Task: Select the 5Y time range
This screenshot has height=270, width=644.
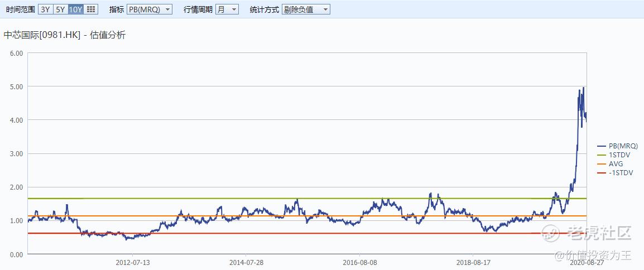Action: tap(60, 9)
